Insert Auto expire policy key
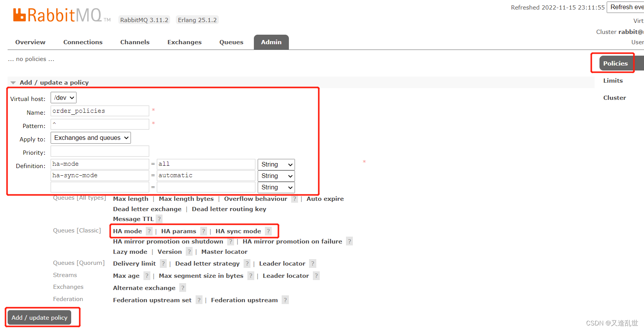 325,199
